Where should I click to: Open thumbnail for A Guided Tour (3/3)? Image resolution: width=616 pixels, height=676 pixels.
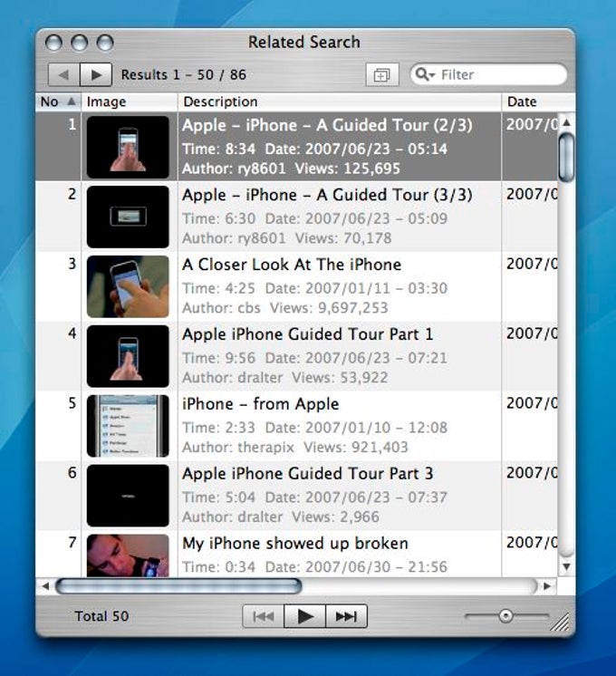tap(128, 217)
